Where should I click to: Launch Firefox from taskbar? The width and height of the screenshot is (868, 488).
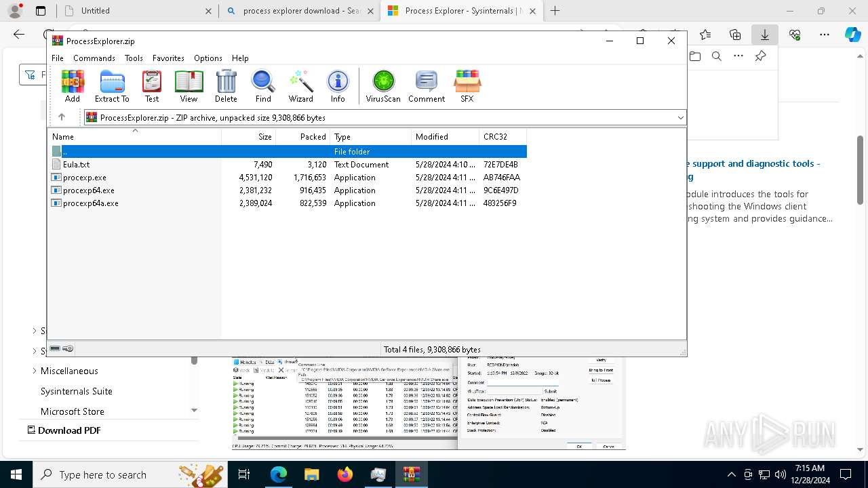click(x=344, y=474)
